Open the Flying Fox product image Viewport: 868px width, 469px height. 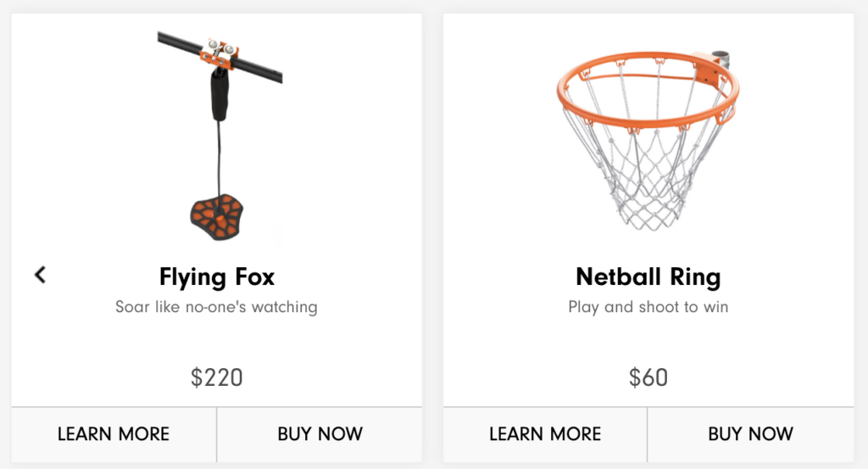tap(222, 136)
